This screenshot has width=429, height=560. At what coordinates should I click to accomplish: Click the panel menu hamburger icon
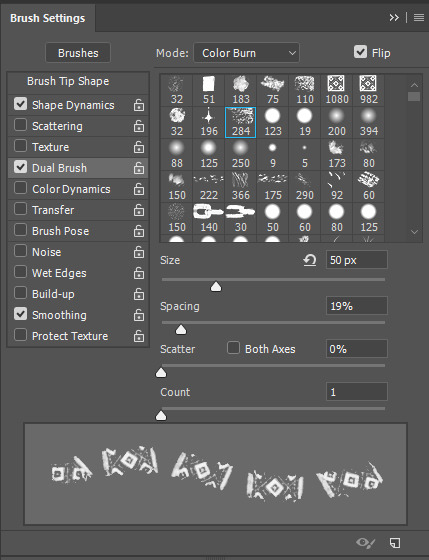click(419, 18)
